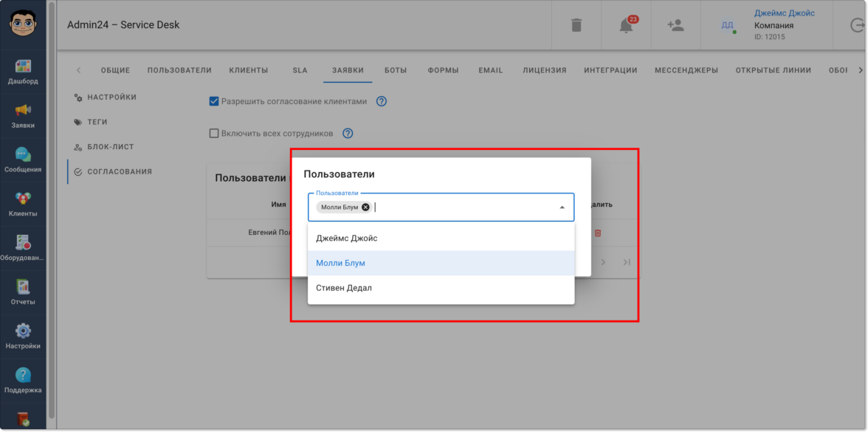Uncheck Разрешить согласование клиентами checkbox
Image resolution: width=868 pixels, height=432 pixels.
click(x=214, y=101)
